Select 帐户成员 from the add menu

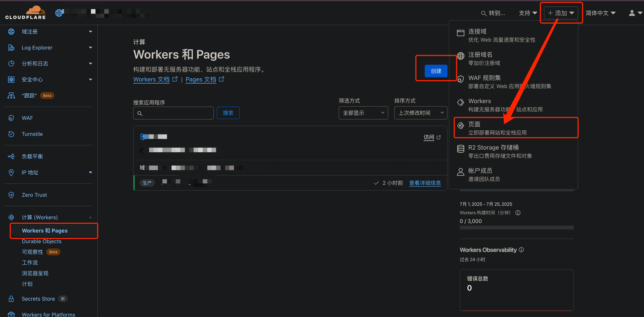(x=513, y=175)
